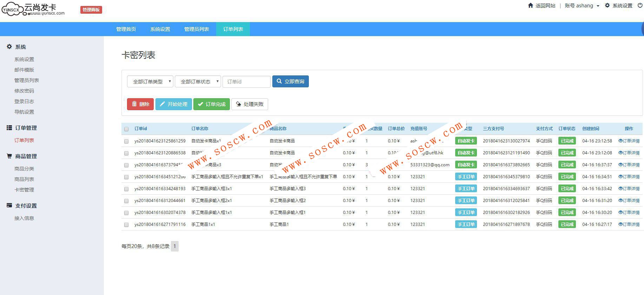Click the green 订单完成 button
644x295 pixels.
pos(212,104)
